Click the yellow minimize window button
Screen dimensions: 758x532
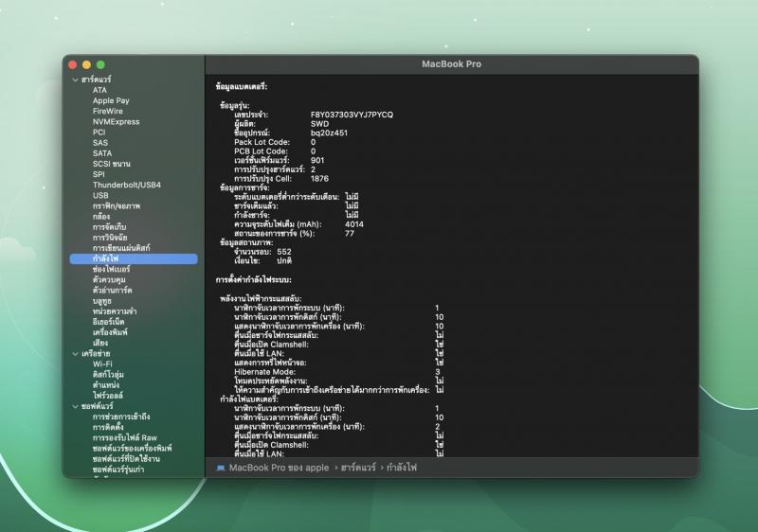(86, 64)
